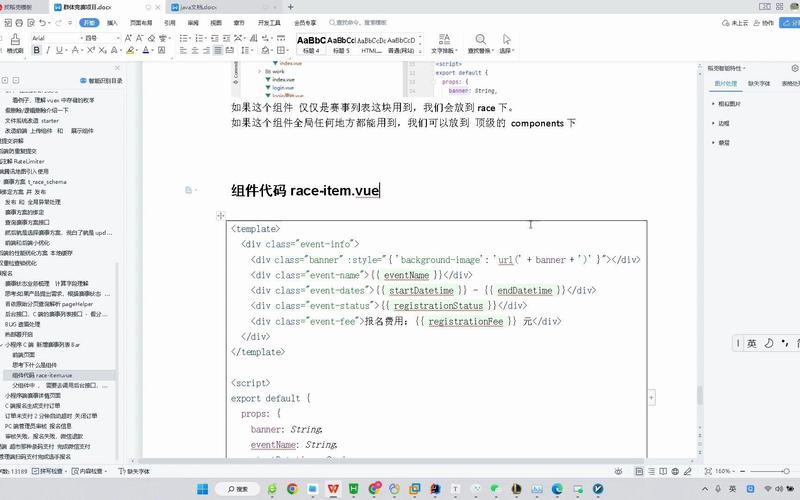Open the 文字排版 dropdown
Screen dimensions: 800x500
coord(444,44)
